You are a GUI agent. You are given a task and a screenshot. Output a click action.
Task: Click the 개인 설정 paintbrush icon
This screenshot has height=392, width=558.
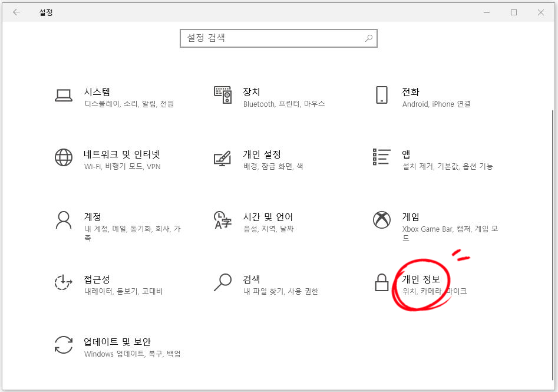pos(222,158)
